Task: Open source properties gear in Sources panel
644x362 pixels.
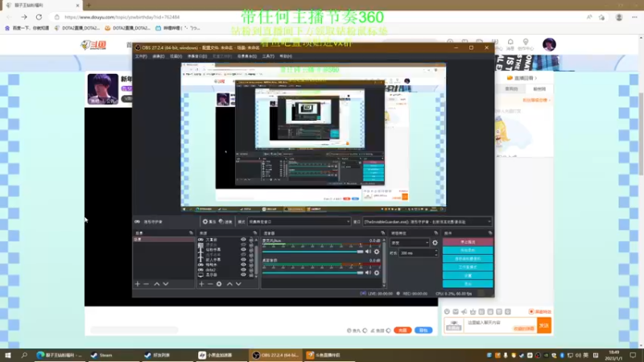Action: point(219,284)
